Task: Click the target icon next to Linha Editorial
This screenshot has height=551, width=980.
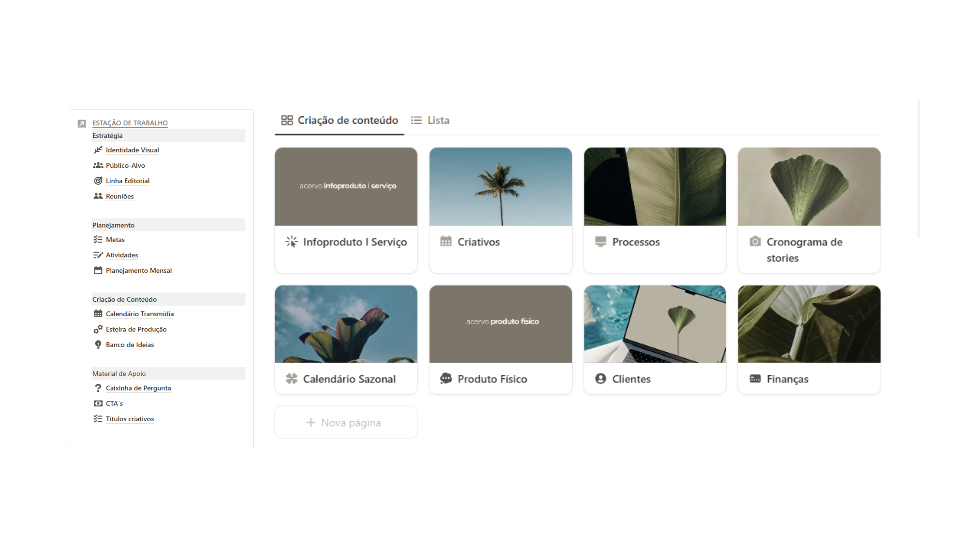Action: point(98,181)
